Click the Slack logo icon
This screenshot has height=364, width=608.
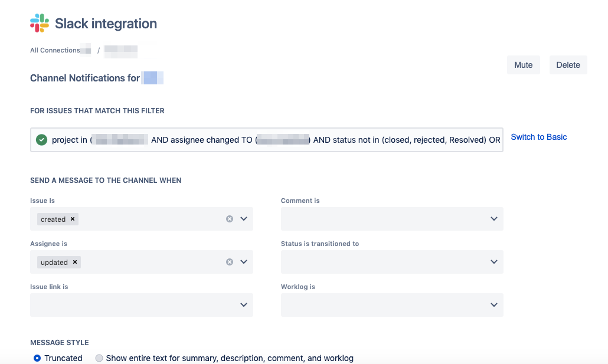tap(40, 23)
